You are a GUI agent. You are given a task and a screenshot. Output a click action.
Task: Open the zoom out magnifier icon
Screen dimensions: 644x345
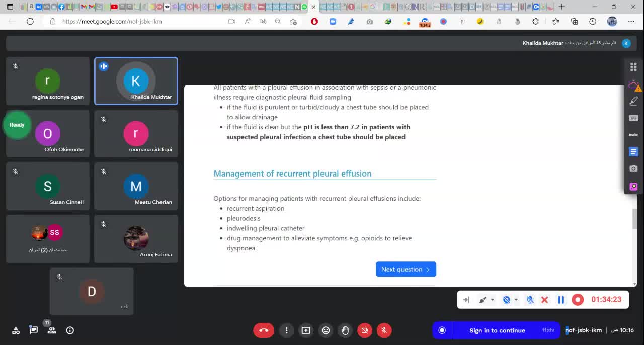click(278, 21)
